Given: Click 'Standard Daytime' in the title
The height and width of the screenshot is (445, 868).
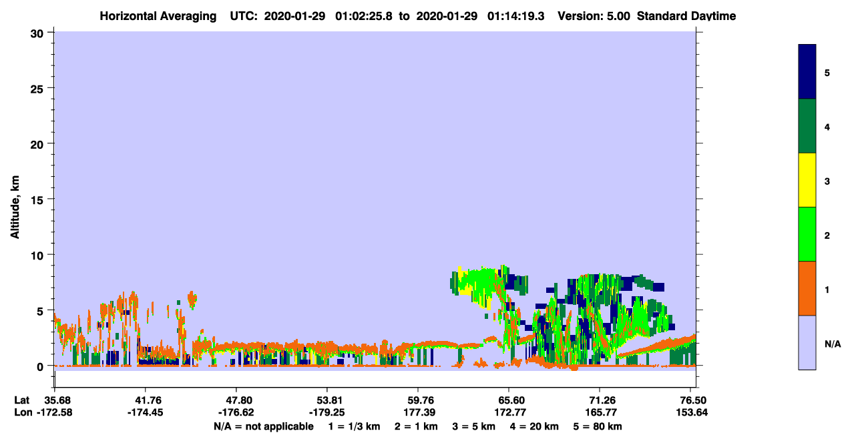Looking at the screenshot, I should click(x=686, y=16).
